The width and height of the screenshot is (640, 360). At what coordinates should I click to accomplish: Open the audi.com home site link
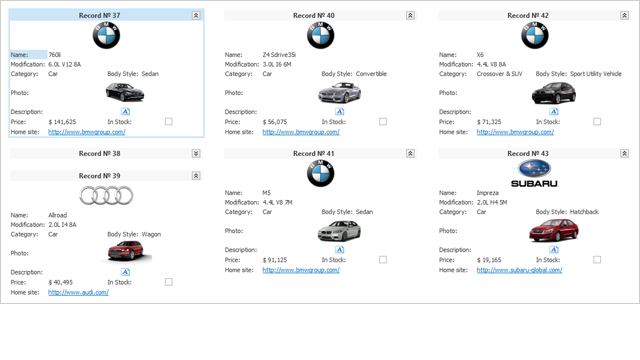pos(78,292)
